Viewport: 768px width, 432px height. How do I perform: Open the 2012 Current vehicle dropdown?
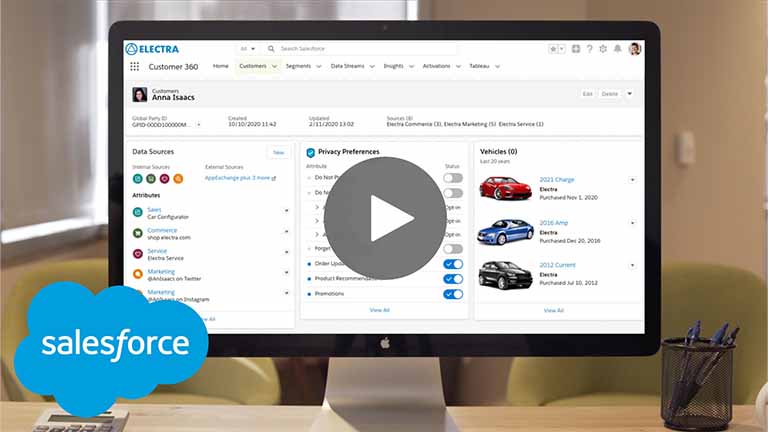tap(632, 265)
